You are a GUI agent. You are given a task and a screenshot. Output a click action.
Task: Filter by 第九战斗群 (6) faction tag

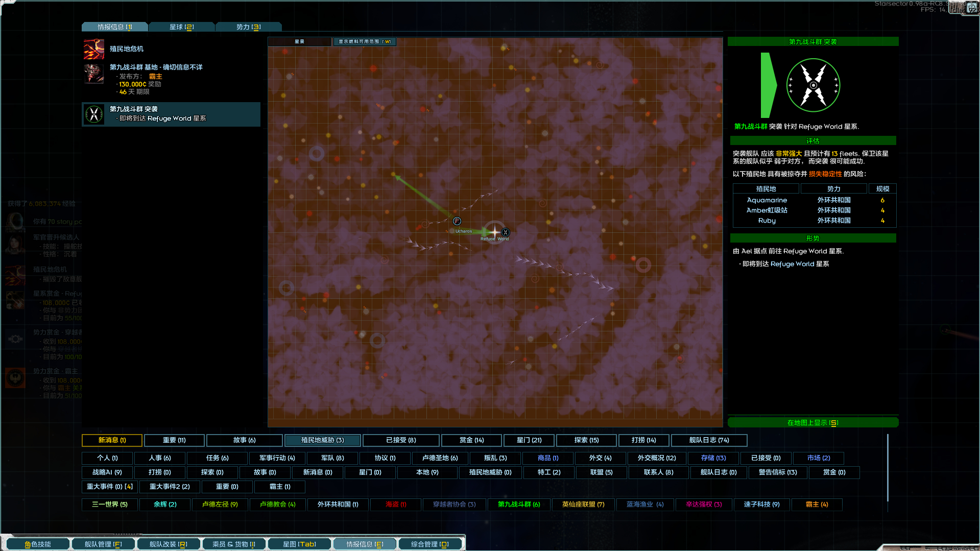(x=519, y=505)
